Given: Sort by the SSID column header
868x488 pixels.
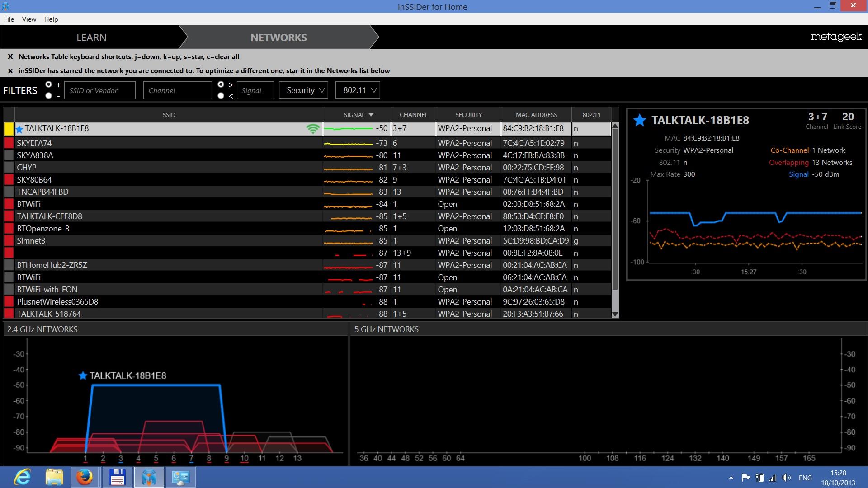Looking at the screenshot, I should [169, 115].
